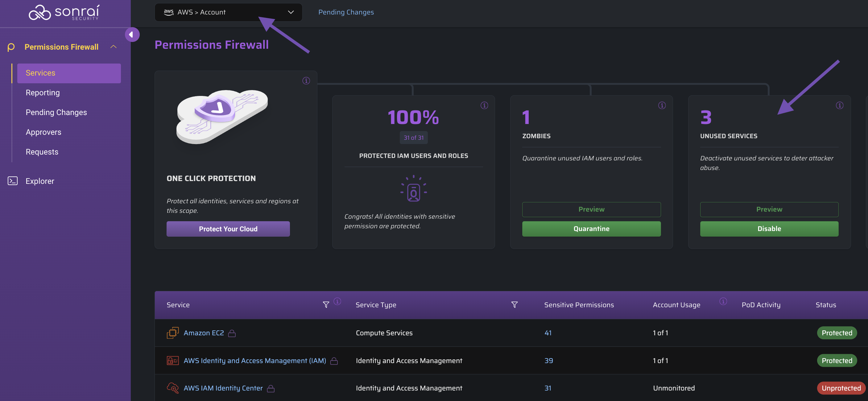This screenshot has width=868, height=401.
Task: Click the AWS logo in scope selector
Action: pos(169,12)
